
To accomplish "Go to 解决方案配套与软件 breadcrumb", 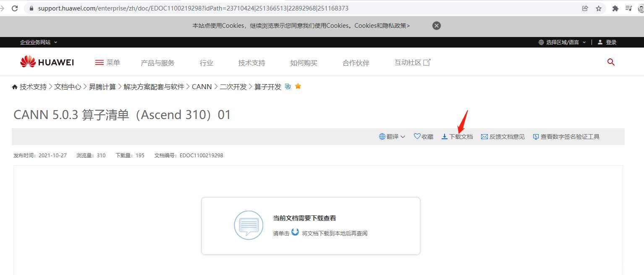I will 154,87.
